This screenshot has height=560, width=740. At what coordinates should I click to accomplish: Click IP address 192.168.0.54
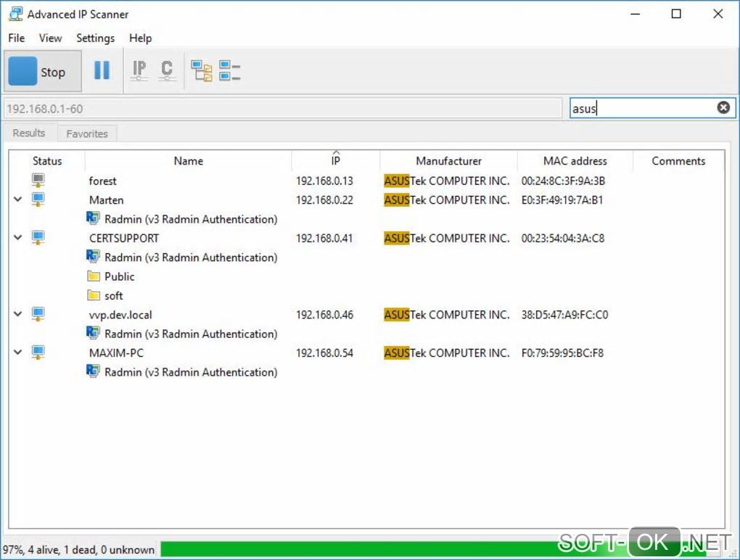tap(324, 353)
